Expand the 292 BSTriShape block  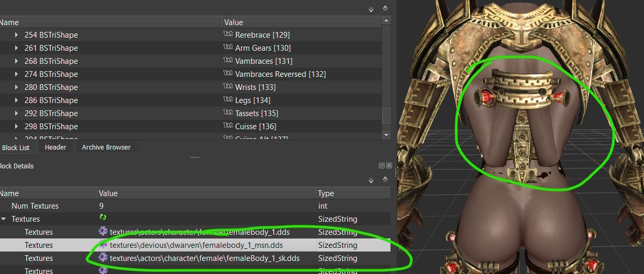17,113
